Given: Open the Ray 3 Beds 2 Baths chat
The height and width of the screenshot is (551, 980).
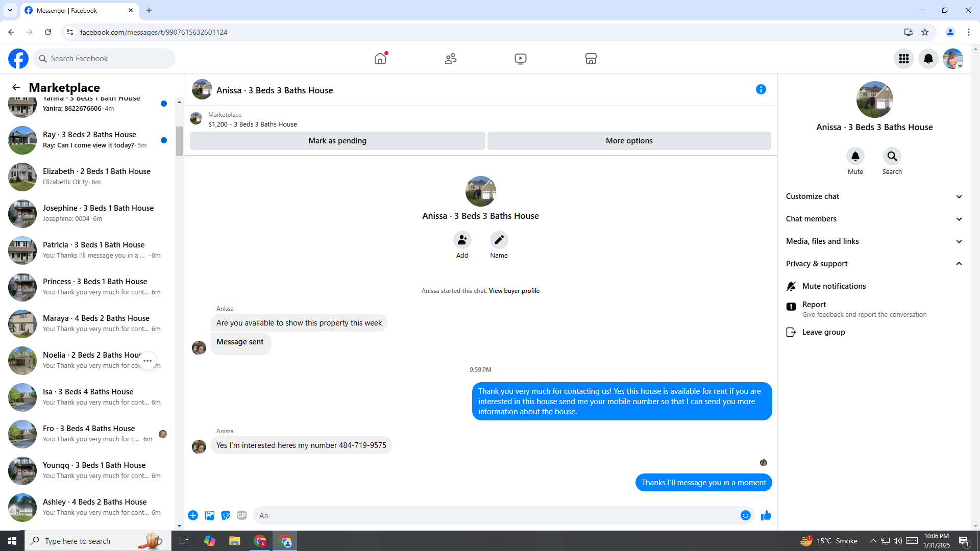Looking at the screenshot, I should click(x=88, y=140).
